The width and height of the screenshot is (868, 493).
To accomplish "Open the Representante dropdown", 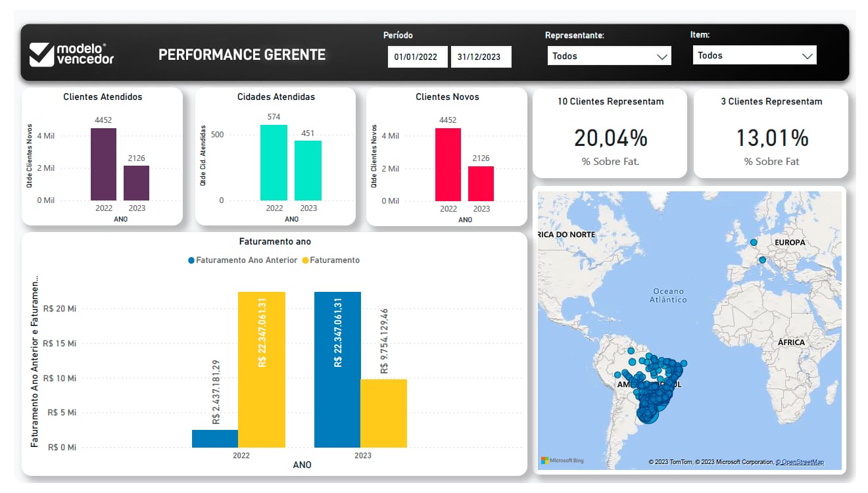I will pyautogui.click(x=609, y=56).
